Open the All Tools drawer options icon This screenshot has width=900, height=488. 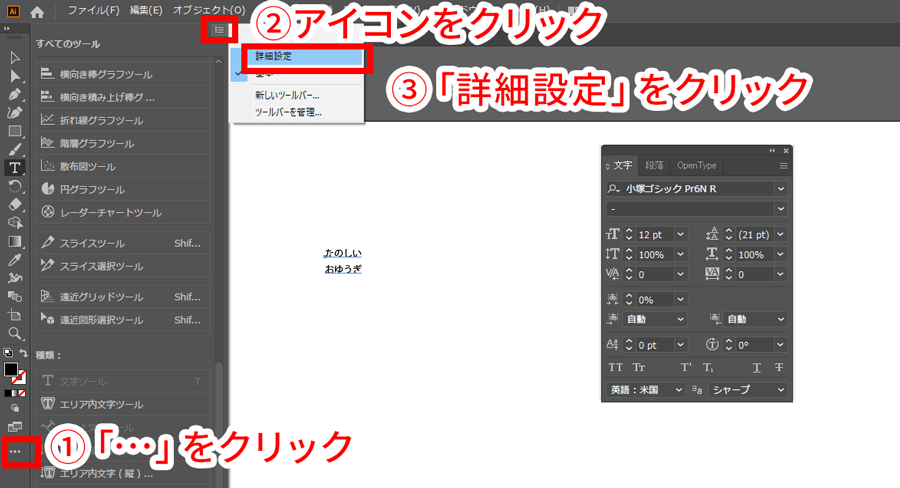[219, 30]
